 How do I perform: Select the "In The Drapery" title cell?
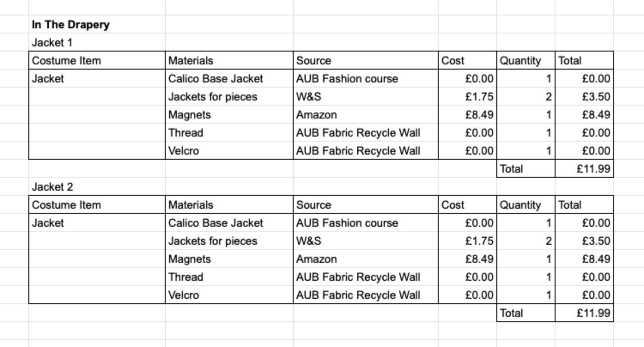tap(71, 24)
